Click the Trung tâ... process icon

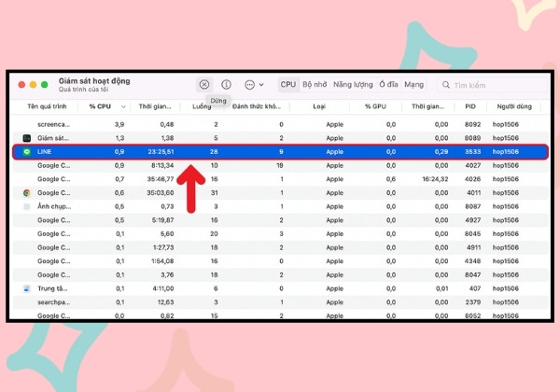[26, 288]
